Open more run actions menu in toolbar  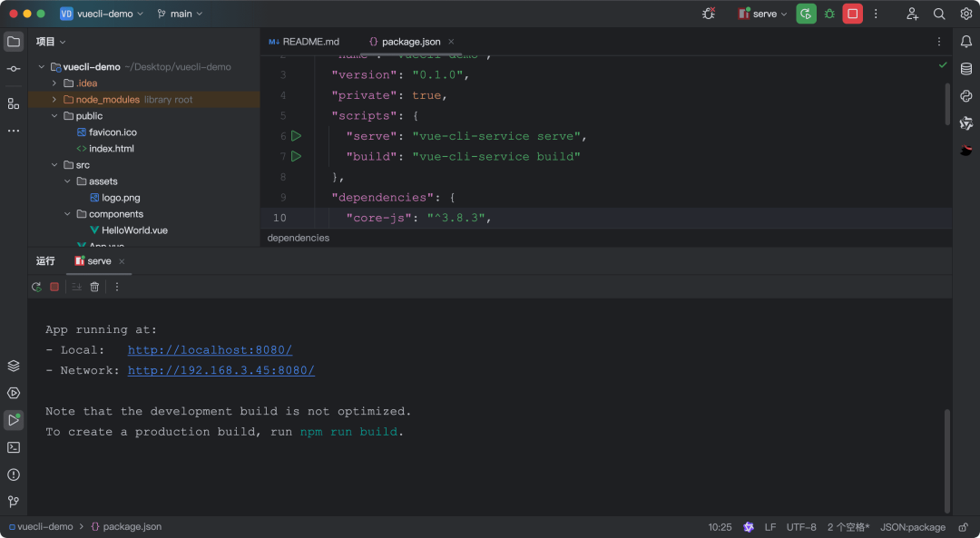[x=876, y=14]
